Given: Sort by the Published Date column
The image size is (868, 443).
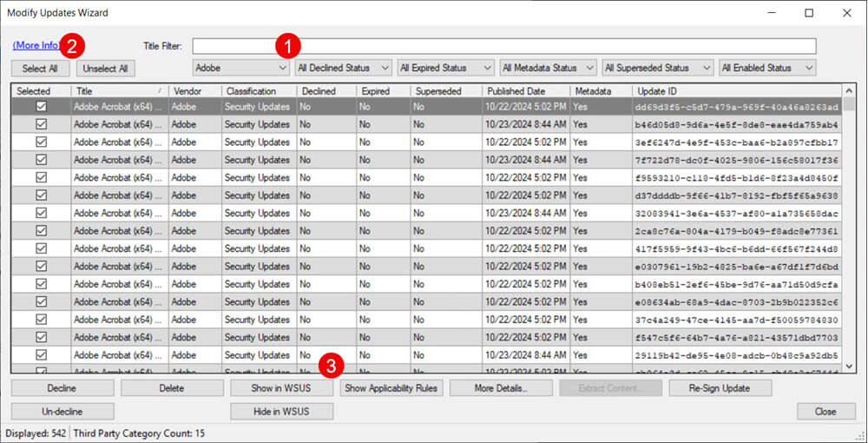Looking at the screenshot, I should click(x=526, y=91).
